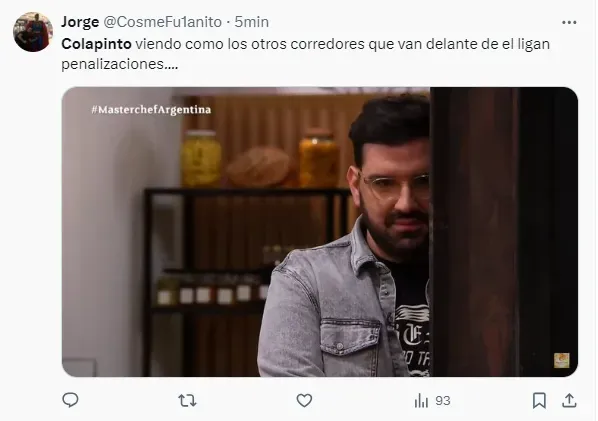Viewport: 598px width, 421px height.
Task: Bookmark this tweet with the bookmark icon
Action: [539, 400]
